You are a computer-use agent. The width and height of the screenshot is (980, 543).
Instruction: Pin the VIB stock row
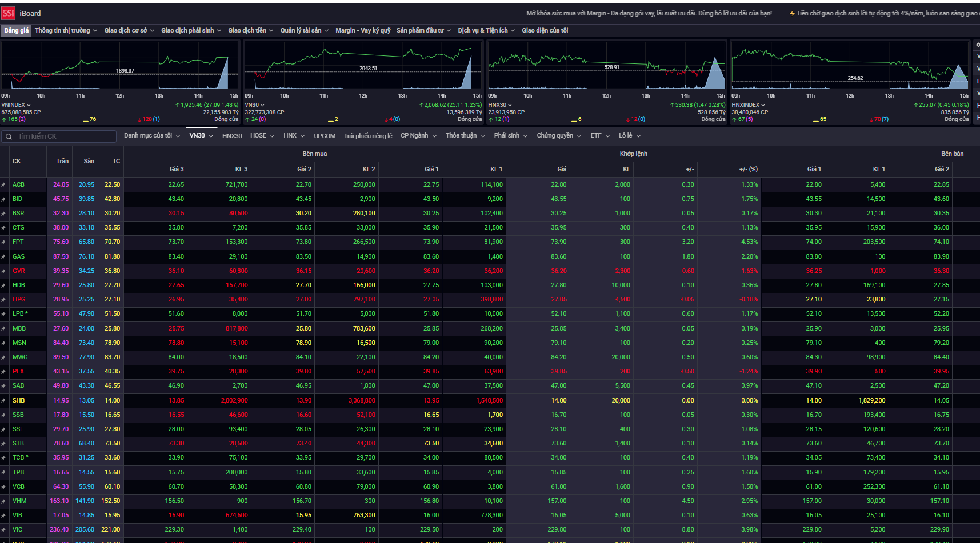pos(3,516)
